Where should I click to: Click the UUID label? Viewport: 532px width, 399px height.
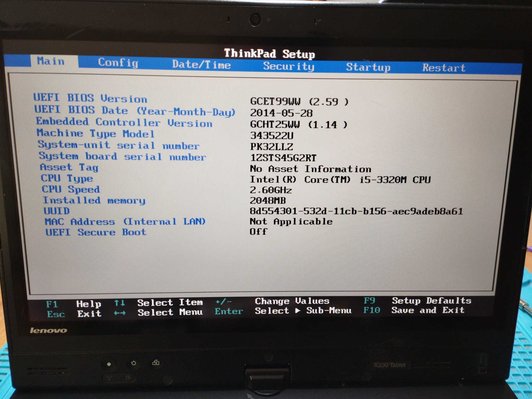pyautogui.click(x=57, y=211)
